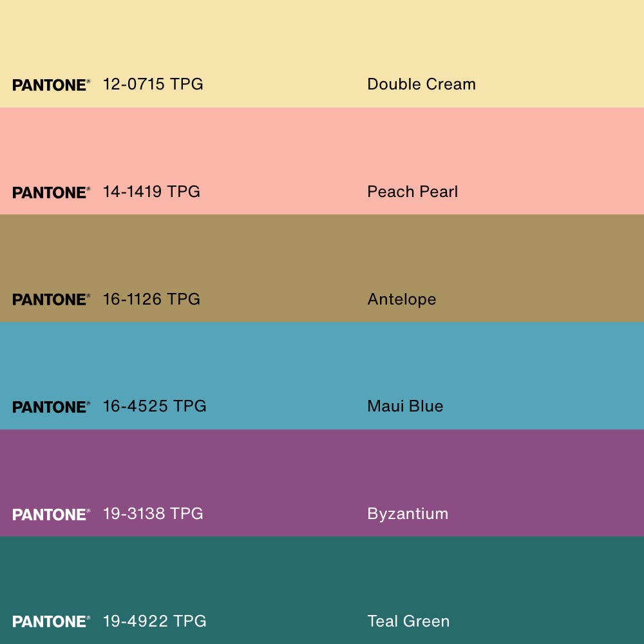This screenshot has width=644, height=644.
Task: Click the Maui Blue color name
Action: click(x=405, y=406)
